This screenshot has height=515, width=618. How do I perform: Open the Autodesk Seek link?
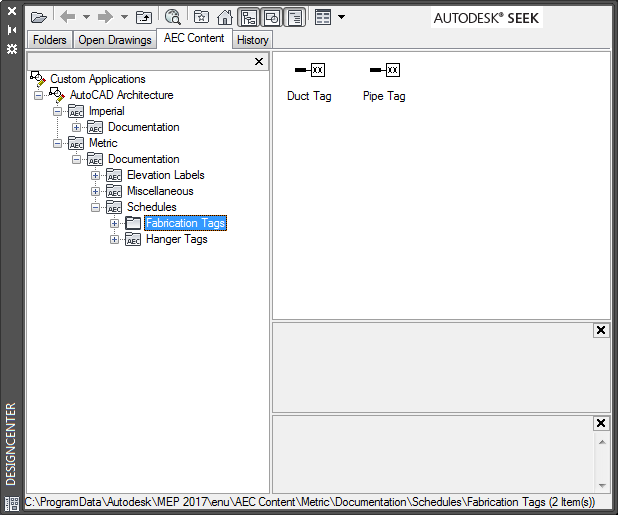(x=486, y=18)
